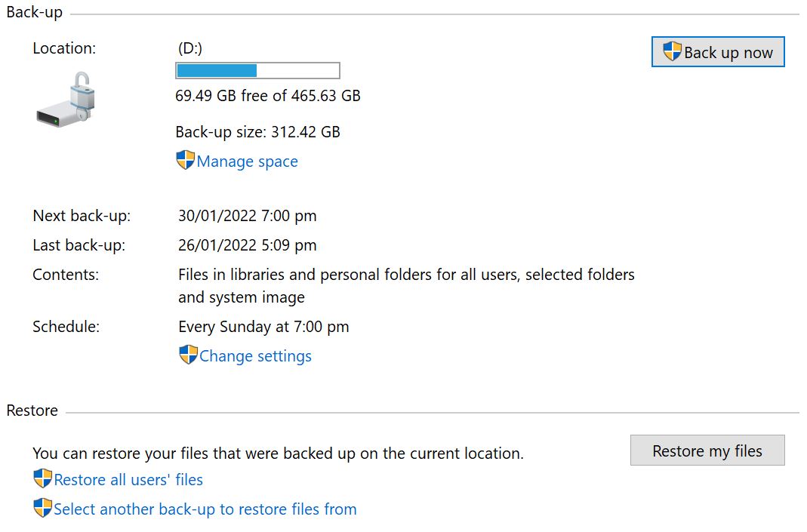Click the shield icon beside Restore all users' files
Screen dimensions: 807x532
[43, 479]
